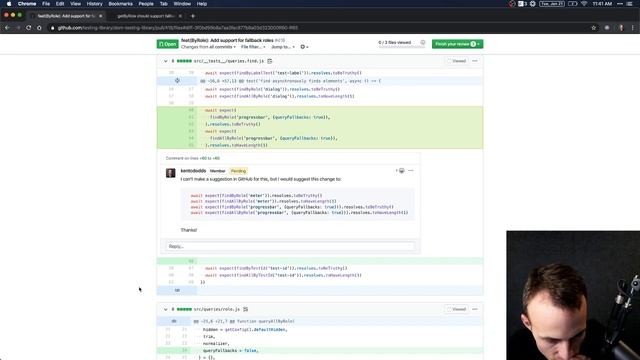Focus the github.com address bar
The width and height of the screenshot is (640, 360).
(x=318, y=28)
